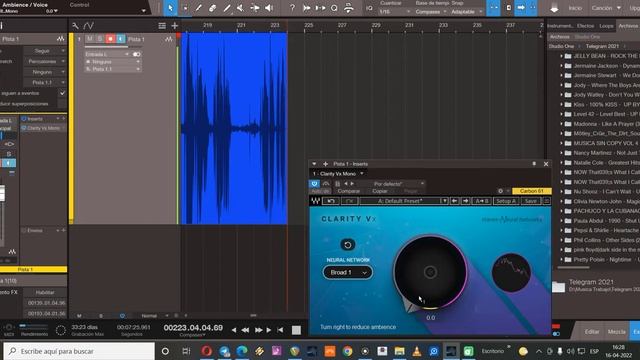Toggle the Entrada L channel mode switch
The height and width of the screenshot is (360, 640).
tap(136, 54)
